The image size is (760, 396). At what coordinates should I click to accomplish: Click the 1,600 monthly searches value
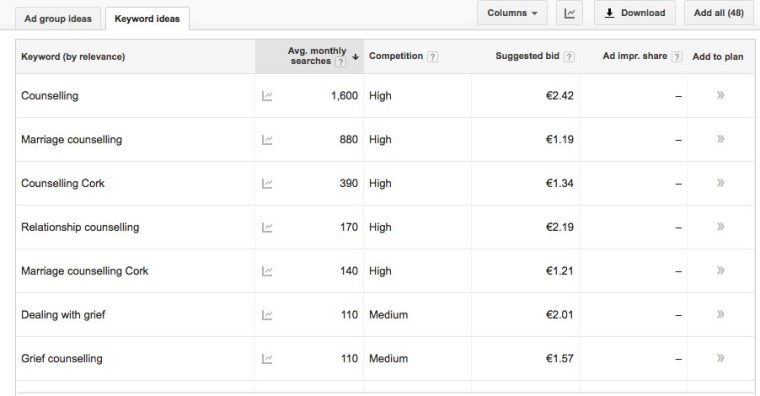click(345, 96)
